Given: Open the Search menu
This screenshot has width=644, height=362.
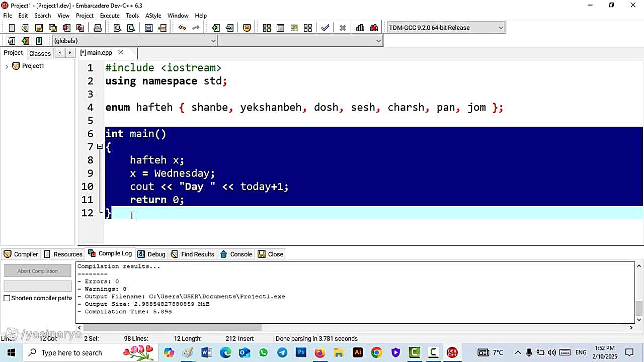Looking at the screenshot, I should pyautogui.click(x=42, y=16).
